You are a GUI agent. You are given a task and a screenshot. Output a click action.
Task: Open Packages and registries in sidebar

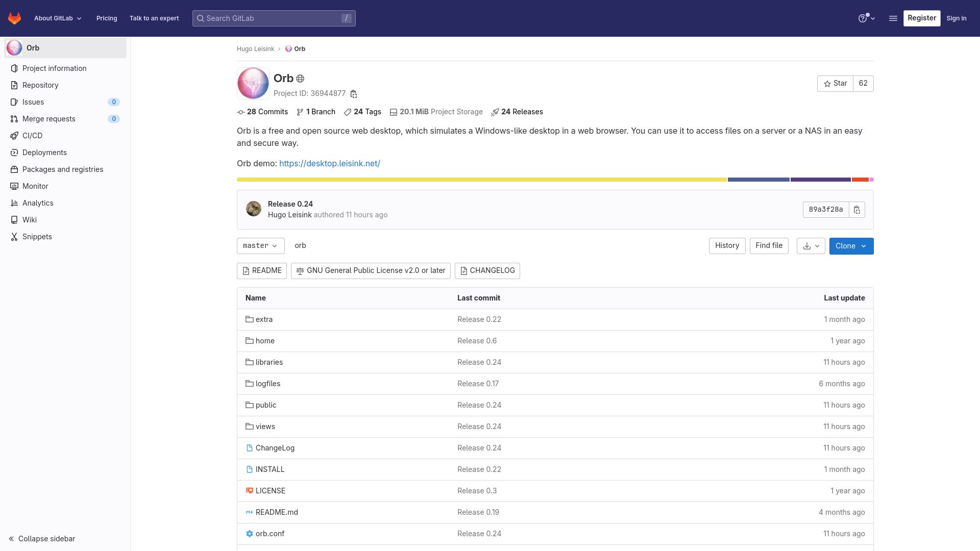pos(65,169)
